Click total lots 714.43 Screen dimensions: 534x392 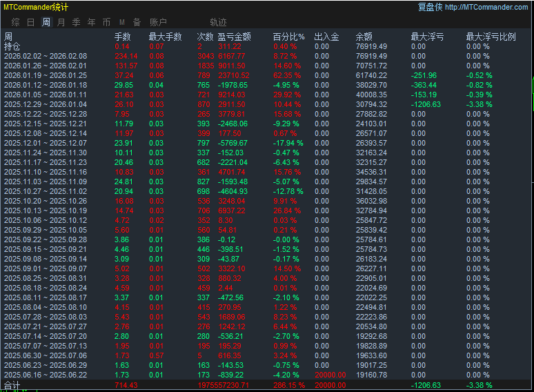pyautogui.click(x=126, y=385)
